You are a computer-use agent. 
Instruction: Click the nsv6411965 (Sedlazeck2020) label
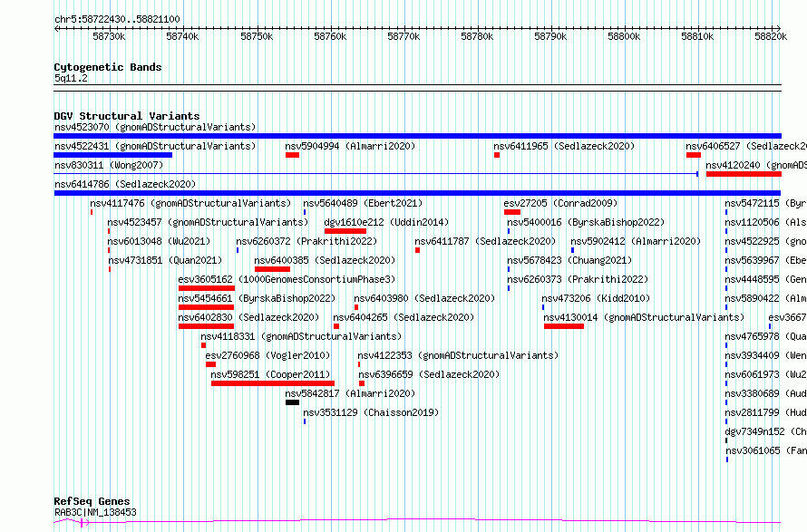(564, 146)
